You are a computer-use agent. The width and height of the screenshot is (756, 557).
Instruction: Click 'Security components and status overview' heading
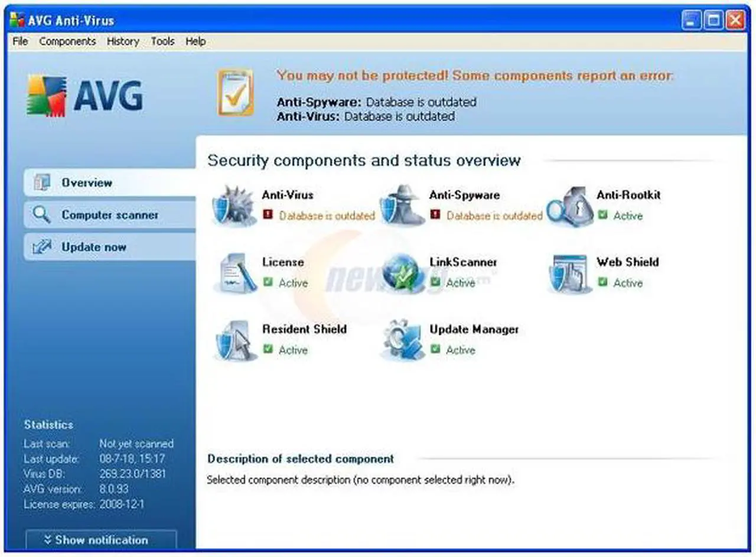pyautogui.click(x=364, y=160)
